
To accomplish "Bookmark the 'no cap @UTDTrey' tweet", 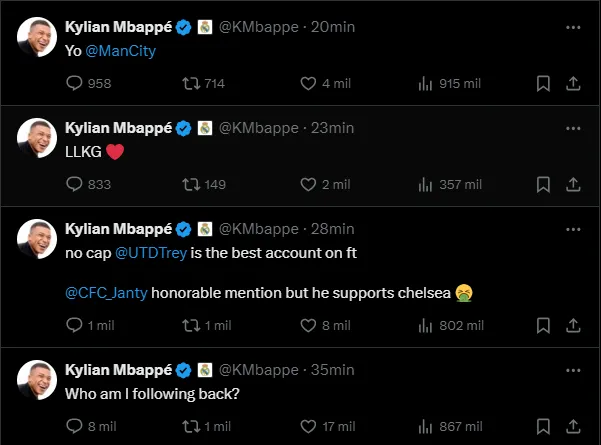I will click(543, 325).
